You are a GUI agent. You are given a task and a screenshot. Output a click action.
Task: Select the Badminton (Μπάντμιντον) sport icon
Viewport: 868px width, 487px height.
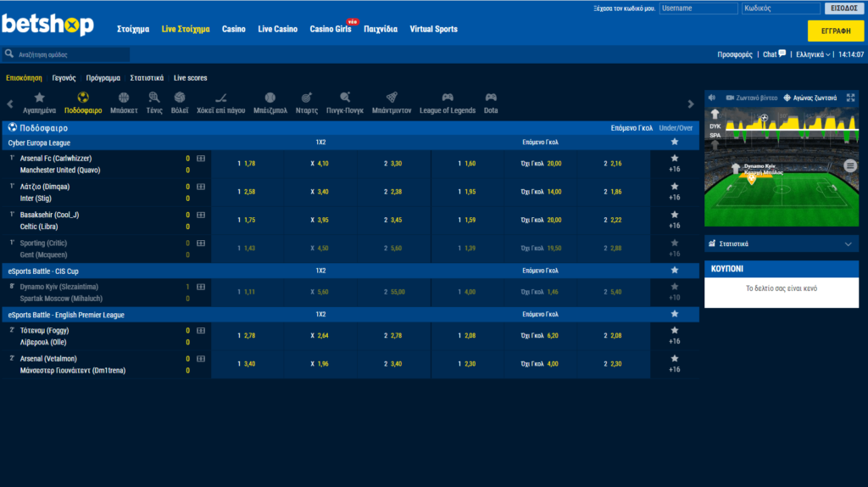392,98
